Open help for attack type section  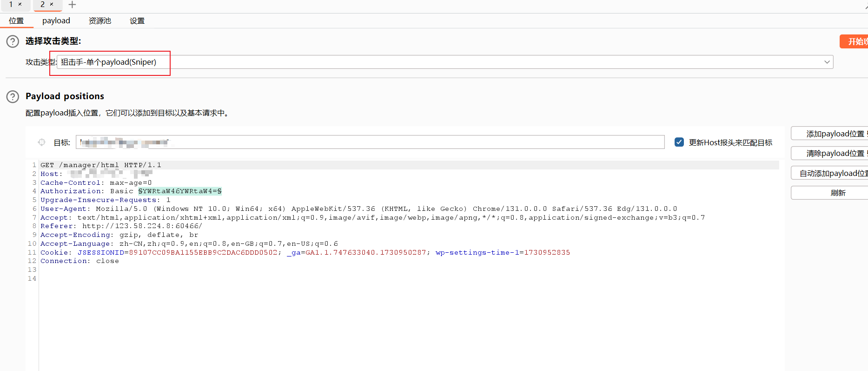pyautogui.click(x=13, y=41)
